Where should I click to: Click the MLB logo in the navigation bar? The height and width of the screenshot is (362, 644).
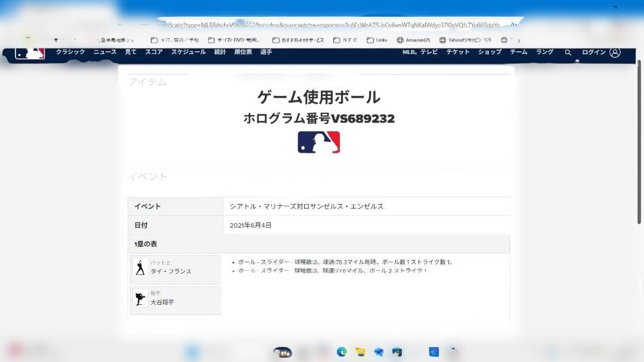(x=30, y=54)
